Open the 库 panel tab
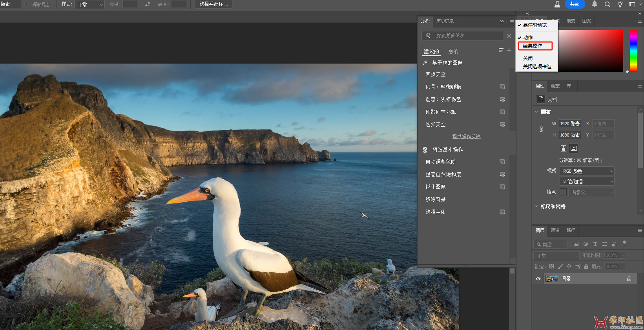Screen dimensions: 644x330 (x=569, y=86)
